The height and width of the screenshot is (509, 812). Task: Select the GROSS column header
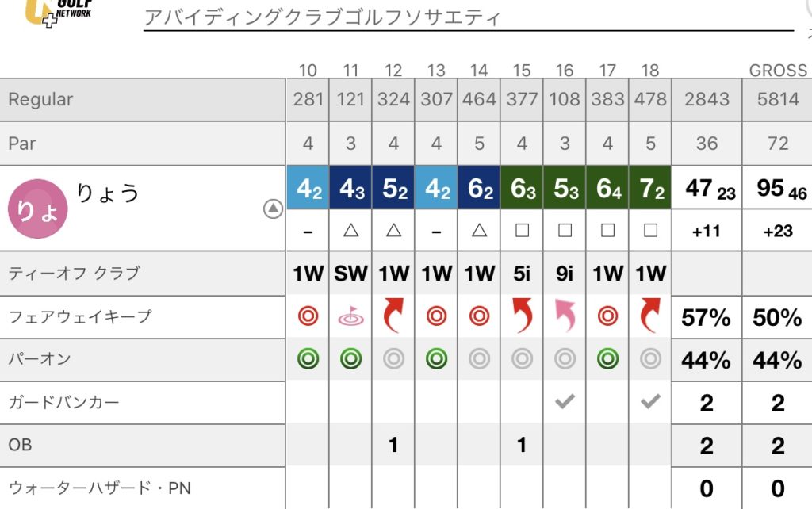point(778,70)
